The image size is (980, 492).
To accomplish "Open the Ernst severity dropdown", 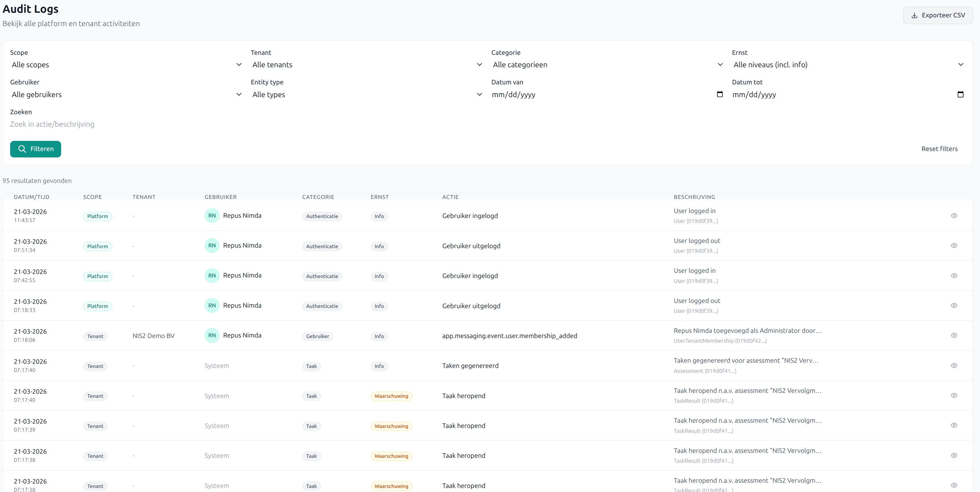I will (848, 65).
